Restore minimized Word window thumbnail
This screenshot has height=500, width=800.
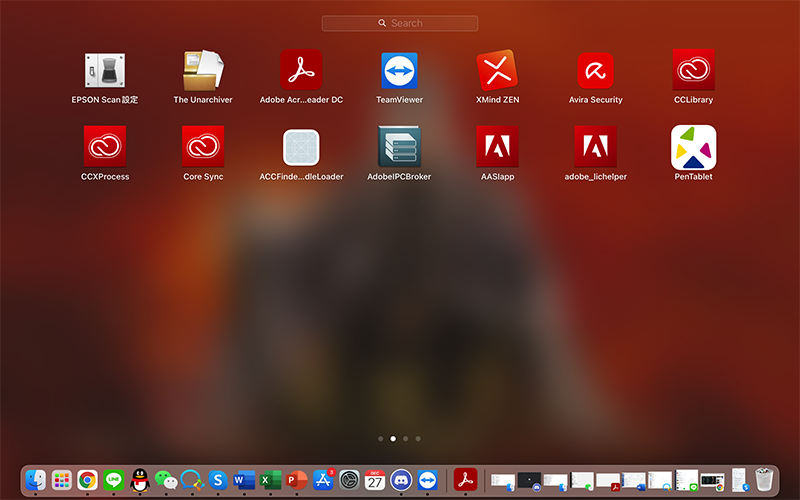pyautogui.click(x=634, y=481)
